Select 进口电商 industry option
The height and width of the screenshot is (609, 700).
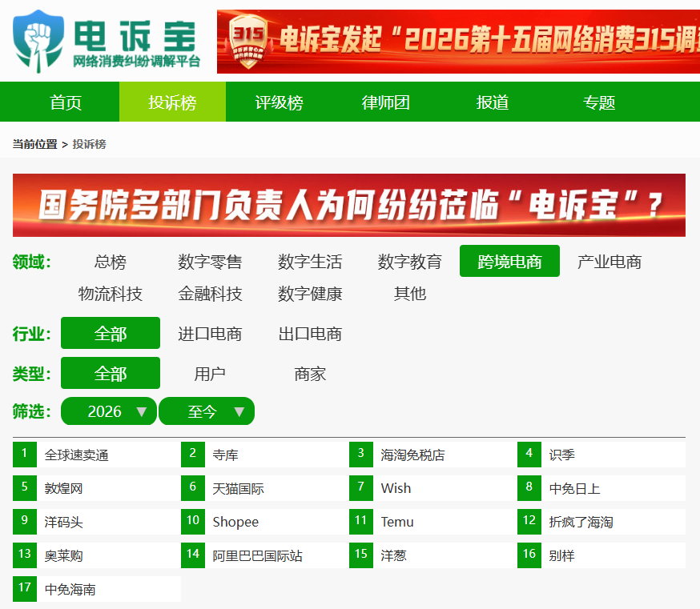coord(210,333)
